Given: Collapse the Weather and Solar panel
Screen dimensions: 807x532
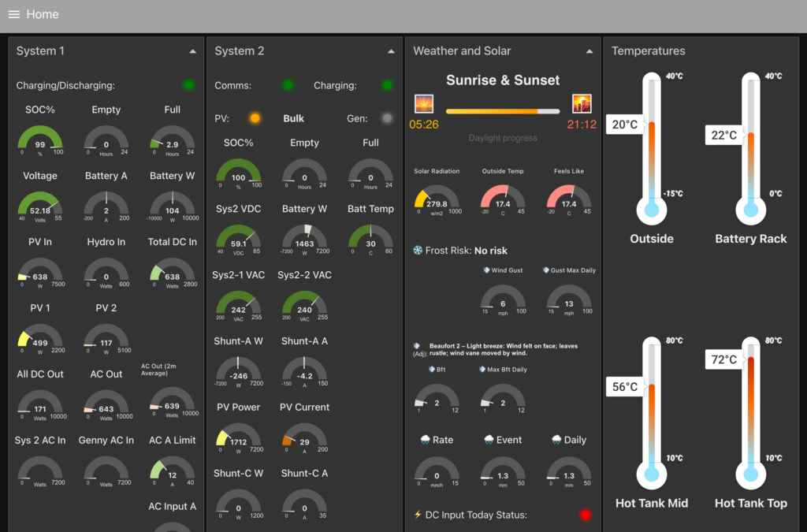Looking at the screenshot, I should 589,51.
